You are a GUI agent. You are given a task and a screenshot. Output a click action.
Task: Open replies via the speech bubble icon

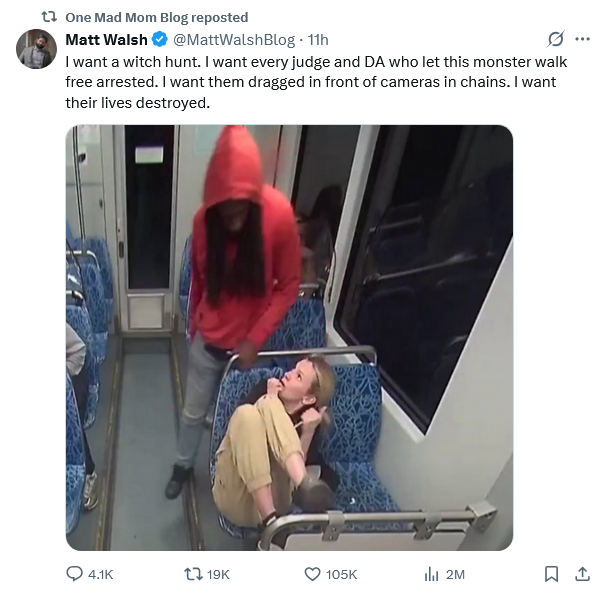75,574
